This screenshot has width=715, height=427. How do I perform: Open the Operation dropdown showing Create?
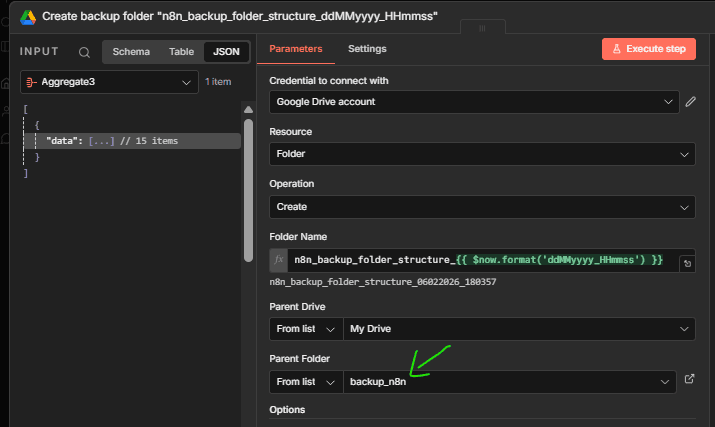click(x=481, y=207)
